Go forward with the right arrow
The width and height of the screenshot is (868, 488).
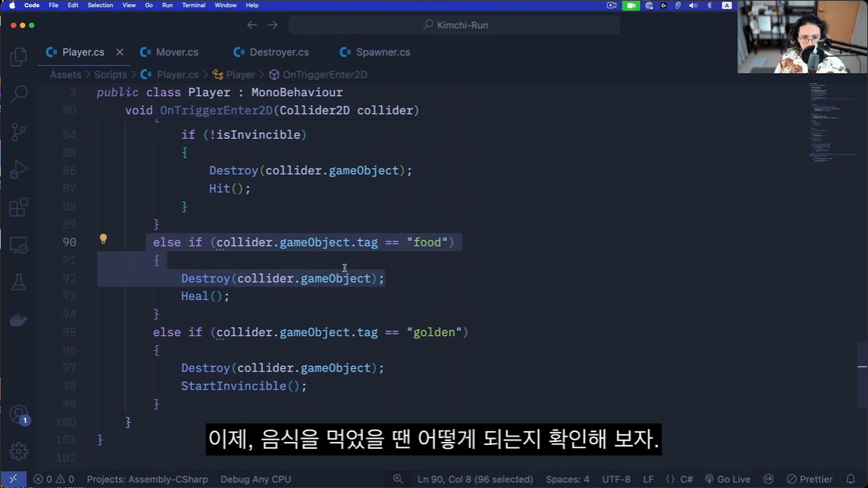pyautogui.click(x=272, y=25)
